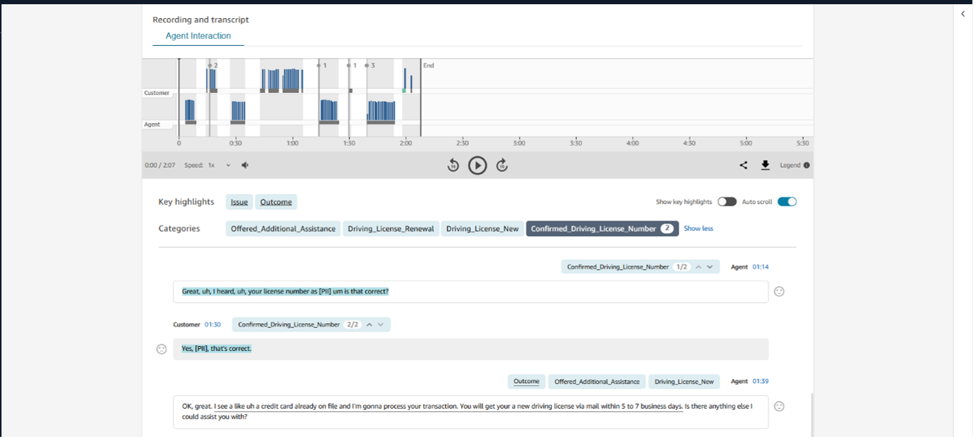Collapse the right side panel chevron
980x441 pixels.
pyautogui.click(x=963, y=13)
